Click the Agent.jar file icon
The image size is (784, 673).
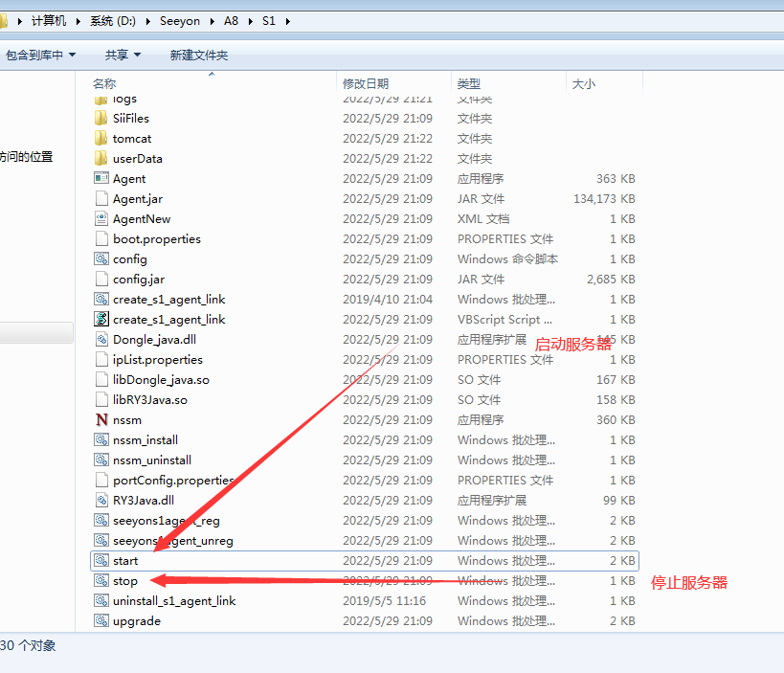click(x=101, y=198)
